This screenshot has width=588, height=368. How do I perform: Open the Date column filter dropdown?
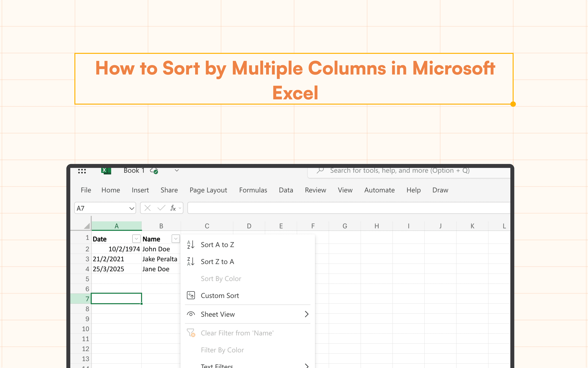pos(136,239)
